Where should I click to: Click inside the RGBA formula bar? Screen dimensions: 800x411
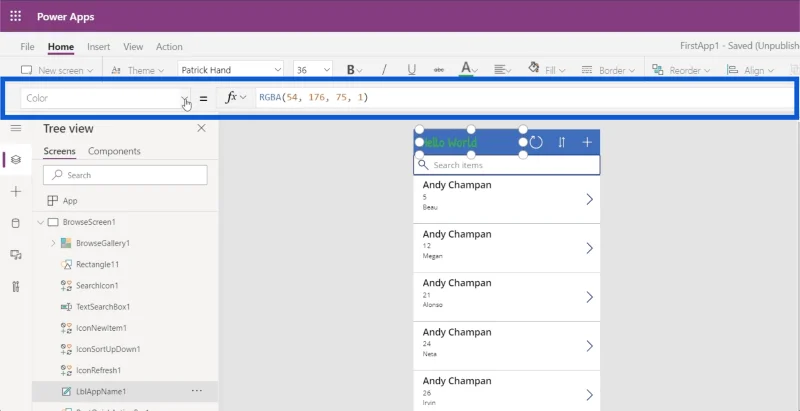(524, 97)
